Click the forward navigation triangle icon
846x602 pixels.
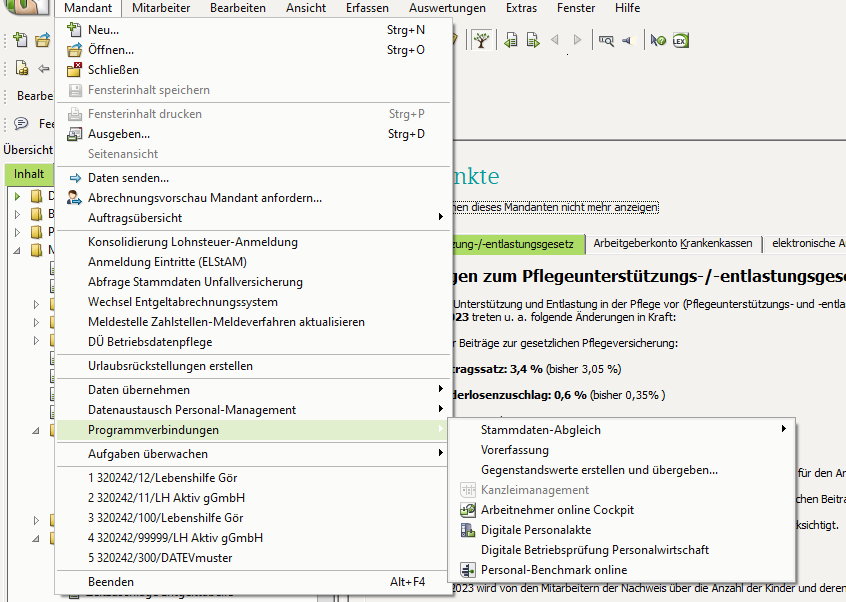pyautogui.click(x=577, y=40)
